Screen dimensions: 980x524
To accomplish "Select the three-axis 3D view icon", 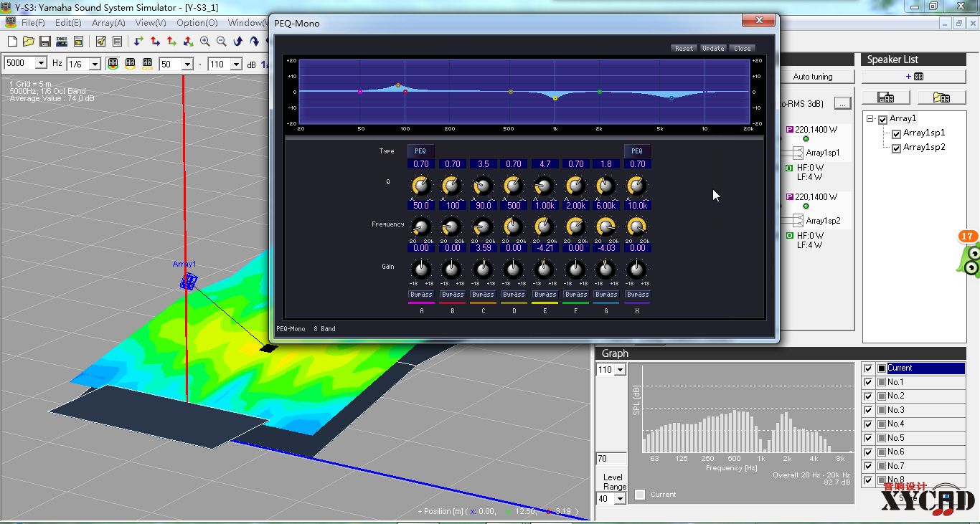I will (x=189, y=42).
